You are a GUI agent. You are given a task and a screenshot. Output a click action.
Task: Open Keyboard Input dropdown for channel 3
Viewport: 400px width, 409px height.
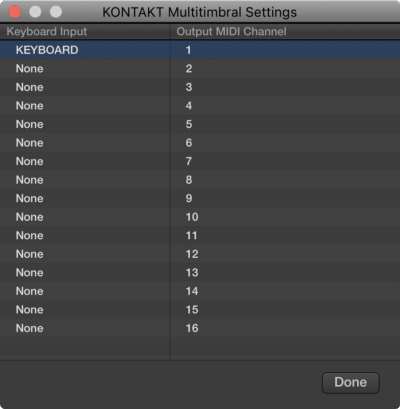click(x=29, y=87)
